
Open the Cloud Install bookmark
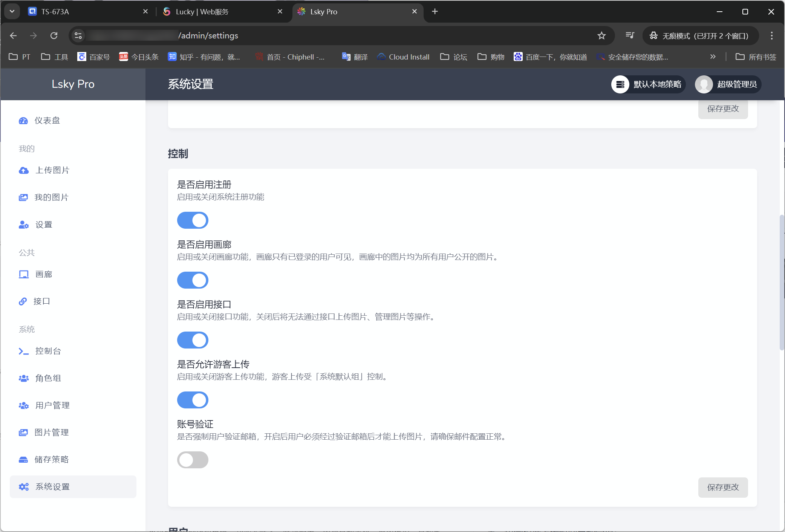point(403,57)
